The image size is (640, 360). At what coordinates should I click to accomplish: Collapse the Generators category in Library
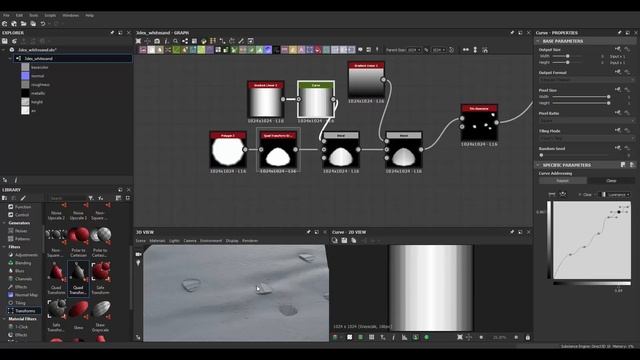(x=4, y=223)
